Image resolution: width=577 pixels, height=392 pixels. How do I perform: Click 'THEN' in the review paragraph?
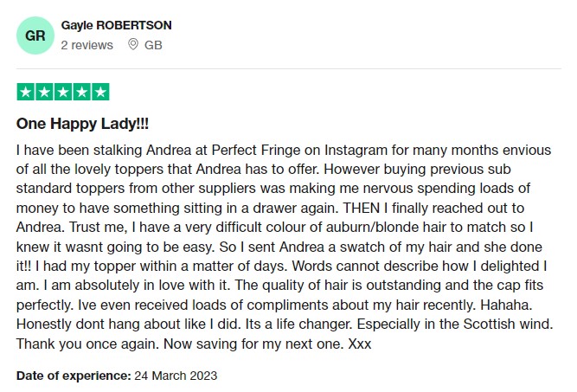(x=362, y=208)
